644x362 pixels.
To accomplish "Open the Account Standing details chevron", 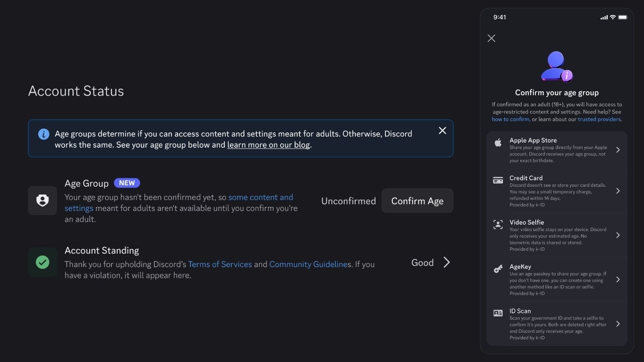I will 446,262.
